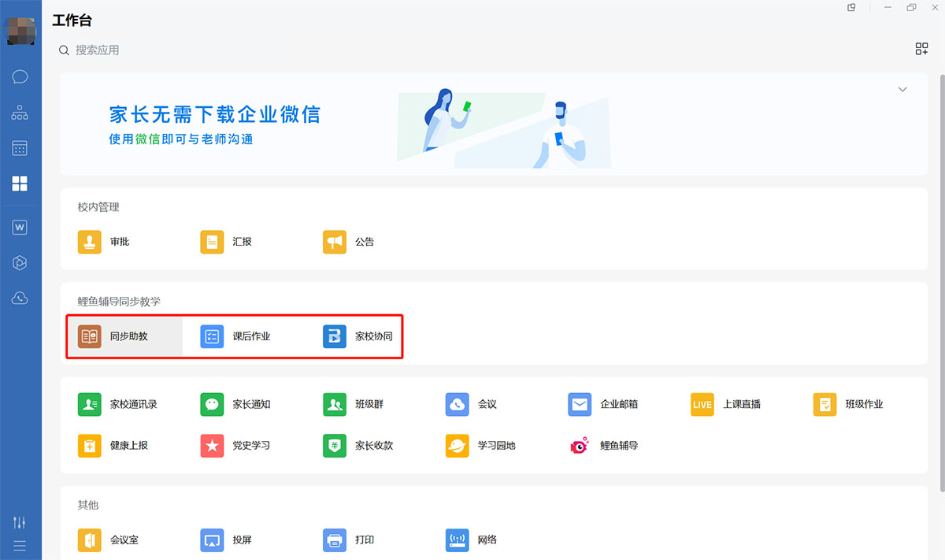Open the 网络 network app

(x=471, y=540)
